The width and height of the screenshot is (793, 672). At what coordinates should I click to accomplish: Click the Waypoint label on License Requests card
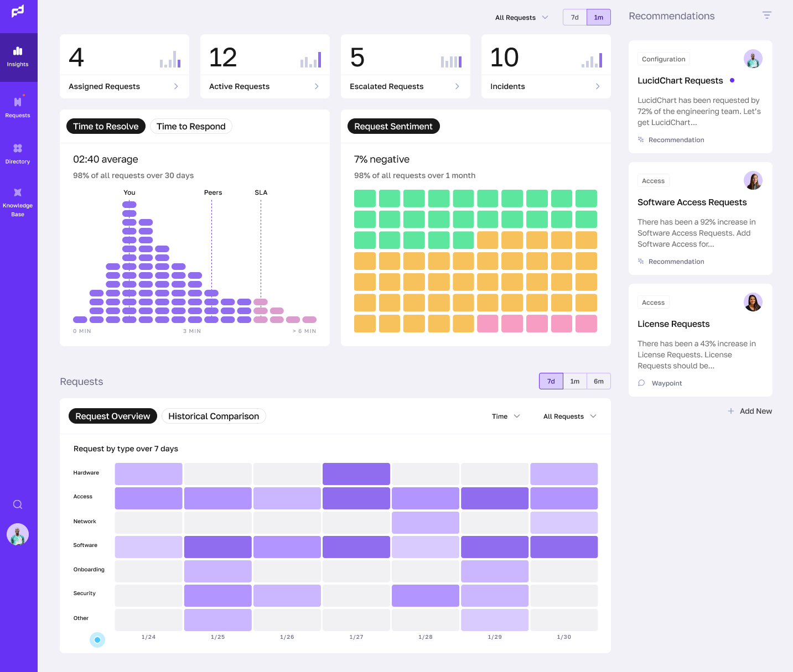pyautogui.click(x=667, y=383)
